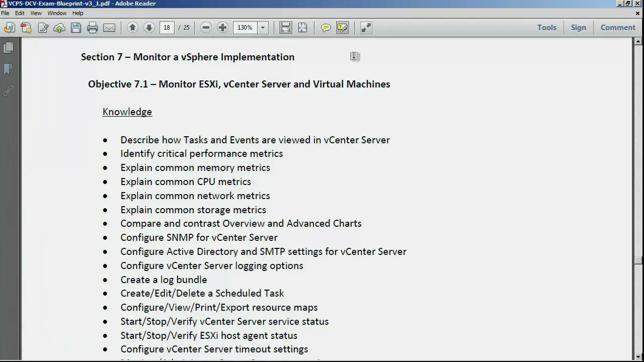This screenshot has height=362, width=644.
Task: Click 'Start/Stop/Verify ESXi host agent status' text
Action: point(209,335)
